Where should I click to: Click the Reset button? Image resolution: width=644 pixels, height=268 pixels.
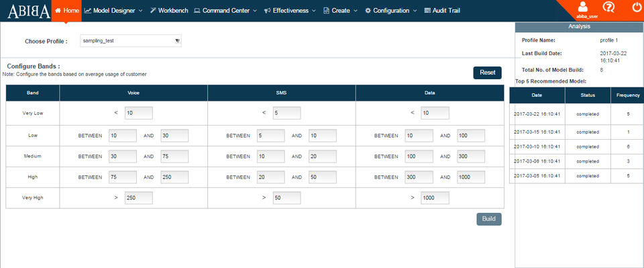[488, 73]
